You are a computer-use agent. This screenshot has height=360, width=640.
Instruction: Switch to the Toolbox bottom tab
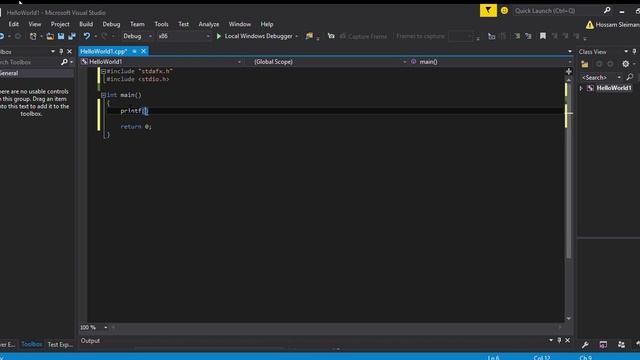31,344
